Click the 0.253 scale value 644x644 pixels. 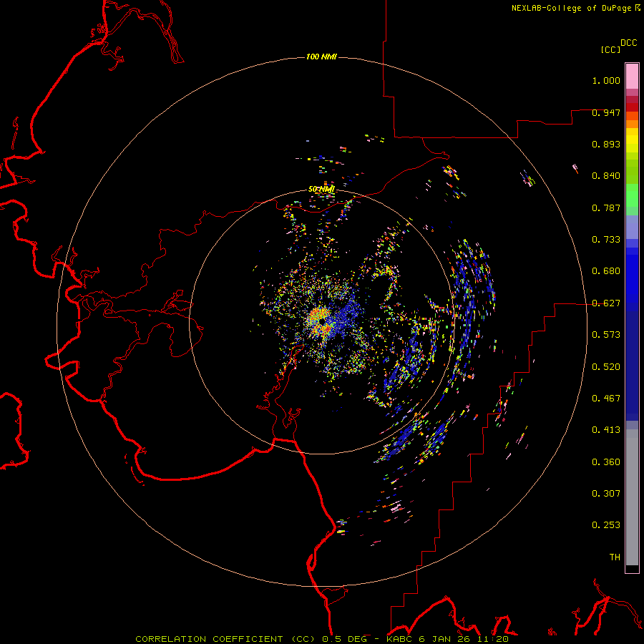coord(606,525)
